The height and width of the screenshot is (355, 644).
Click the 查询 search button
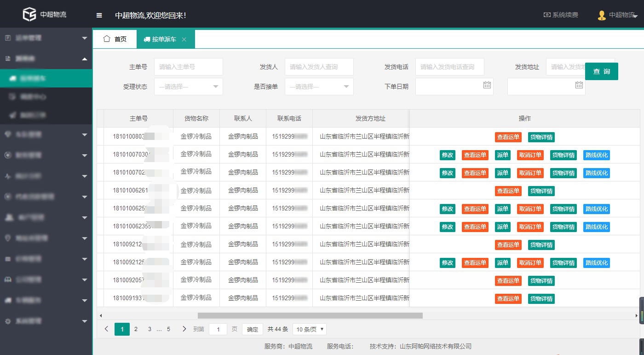pyautogui.click(x=602, y=71)
